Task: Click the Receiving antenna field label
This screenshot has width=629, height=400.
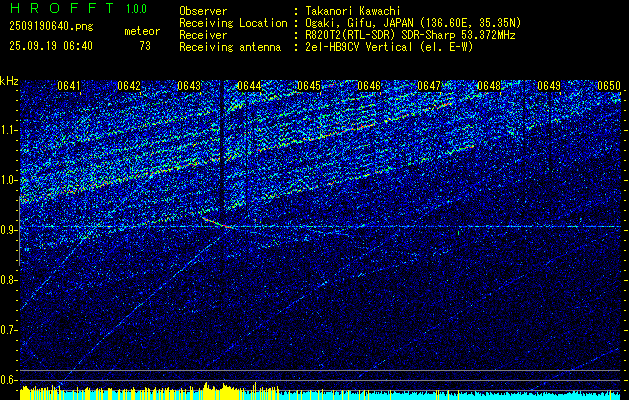Action: click(x=230, y=47)
